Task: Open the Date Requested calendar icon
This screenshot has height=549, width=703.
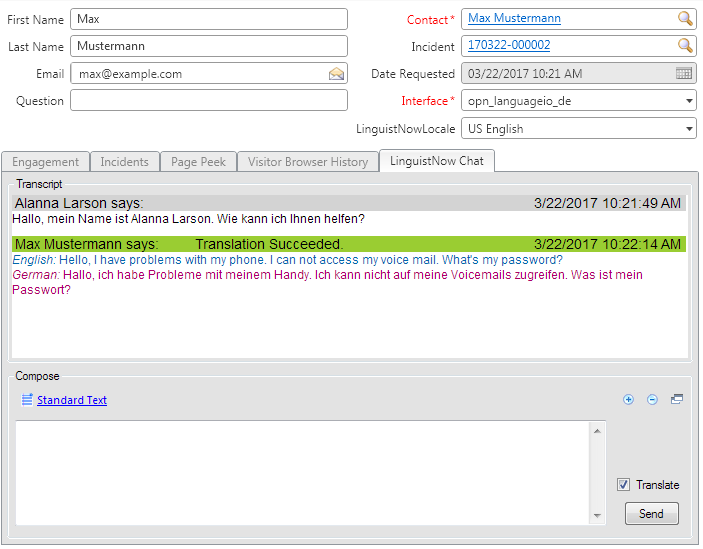Action: pyautogui.click(x=685, y=74)
